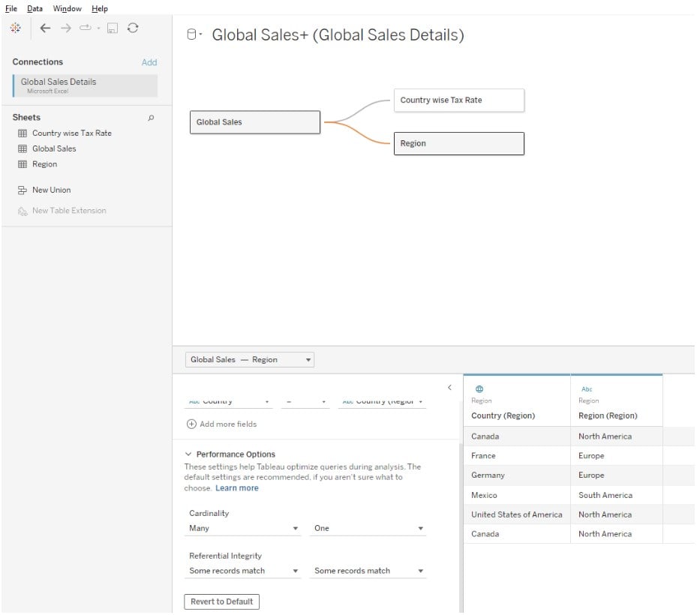The image size is (700, 615).
Task: Search sheets using the magnifier icon
Action: tap(151, 118)
